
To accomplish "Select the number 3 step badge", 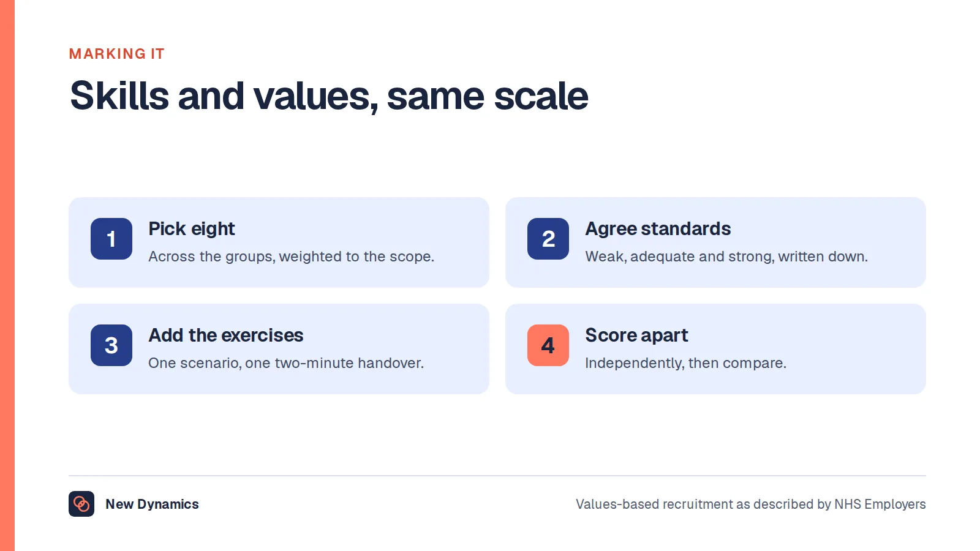I will click(111, 345).
